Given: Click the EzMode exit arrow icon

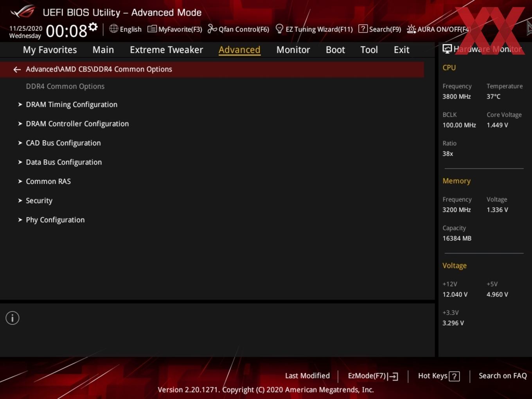Looking at the screenshot, I should 394,376.
